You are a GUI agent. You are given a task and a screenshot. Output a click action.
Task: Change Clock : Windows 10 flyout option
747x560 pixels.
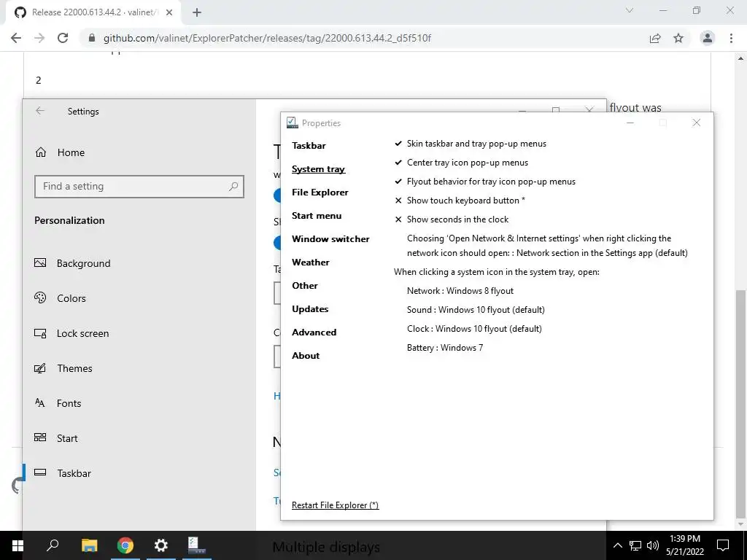[474, 329]
